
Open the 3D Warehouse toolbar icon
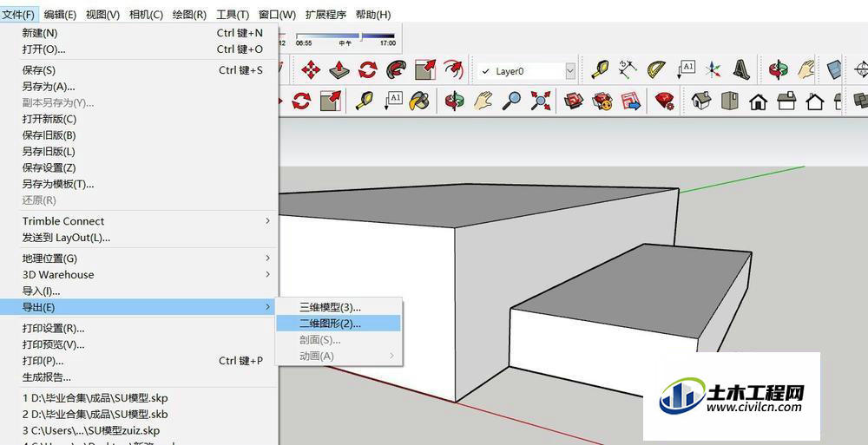pyautogui.click(x=574, y=101)
